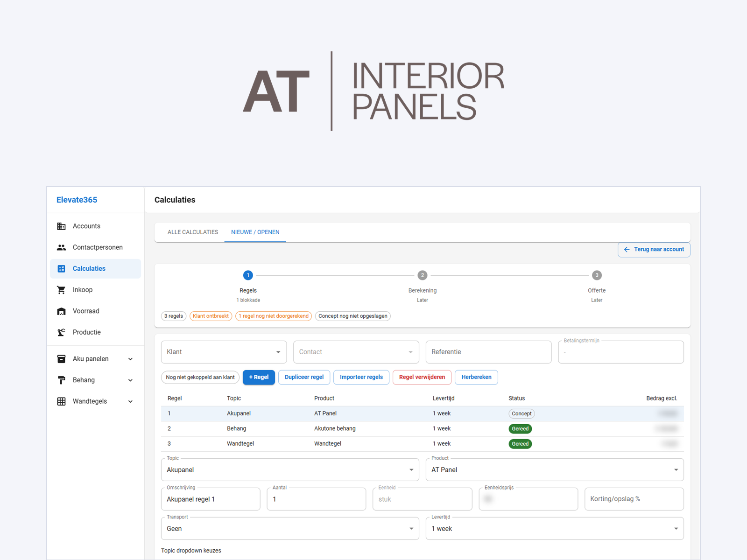Expand the Wandtegels submenu chevron

pos(131,401)
